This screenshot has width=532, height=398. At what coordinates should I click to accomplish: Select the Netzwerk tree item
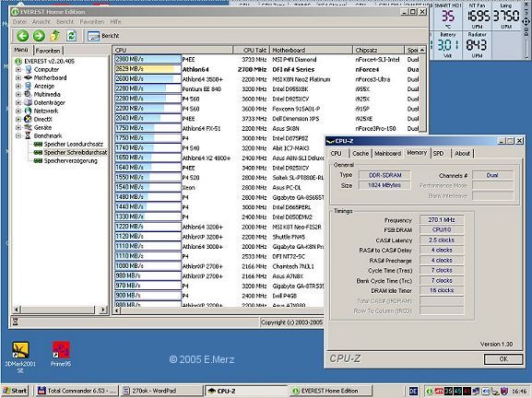46,111
